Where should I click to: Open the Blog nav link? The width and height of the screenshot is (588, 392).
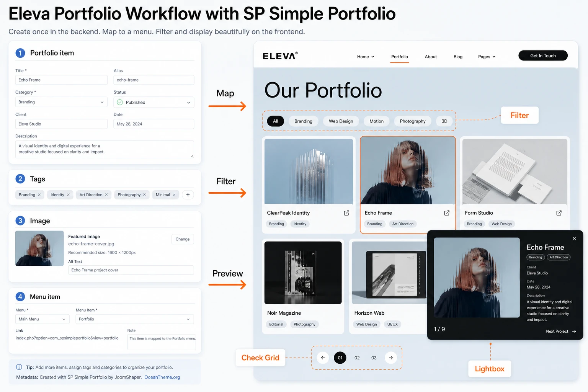458,57
